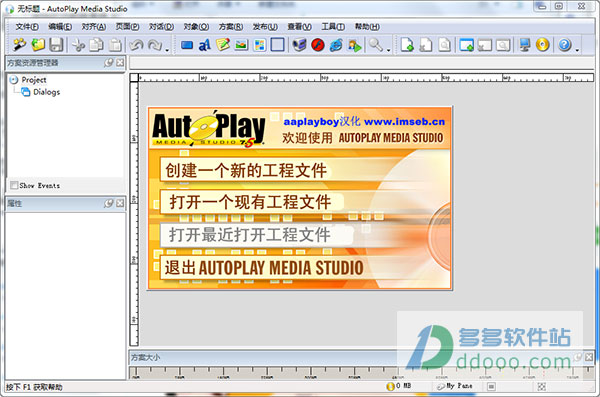This screenshot has width=600, height=397.
Task: Insert a Flash object from toolbar
Action: [318, 45]
